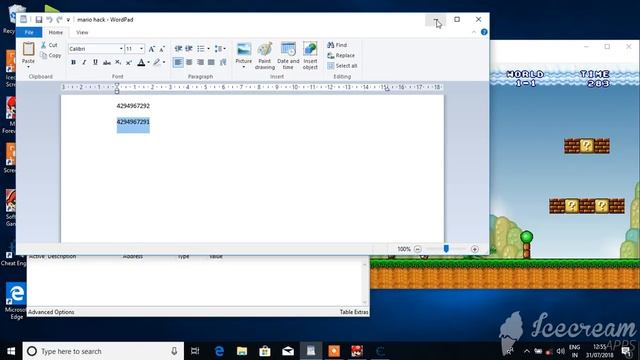The width and height of the screenshot is (640, 360).
Task: Undo the last action in WordPad
Action: [x=49, y=20]
